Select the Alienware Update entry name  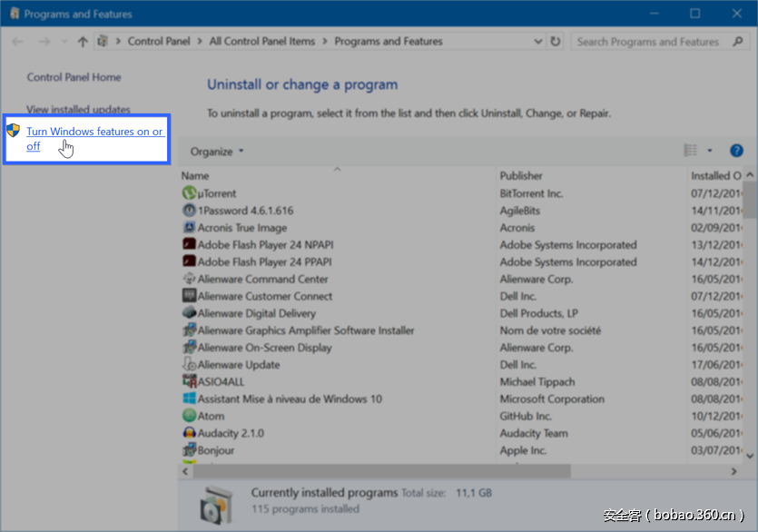tap(239, 365)
